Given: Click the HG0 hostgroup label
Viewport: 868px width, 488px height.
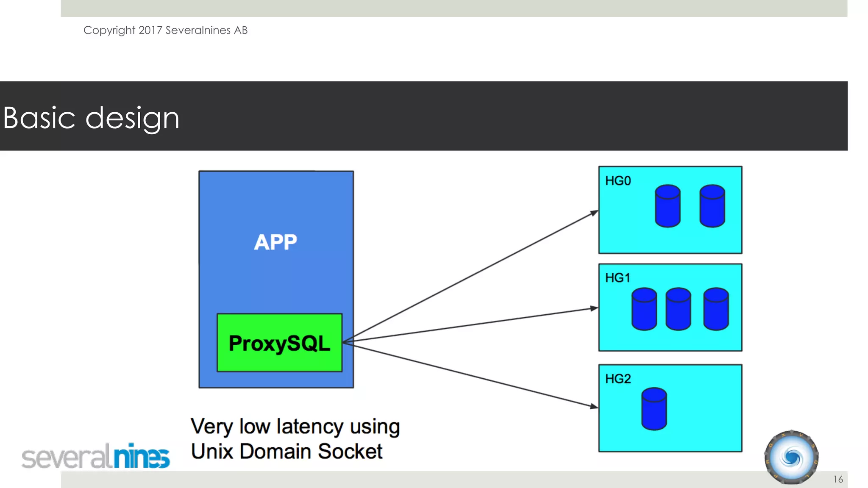Looking at the screenshot, I should pos(618,181).
